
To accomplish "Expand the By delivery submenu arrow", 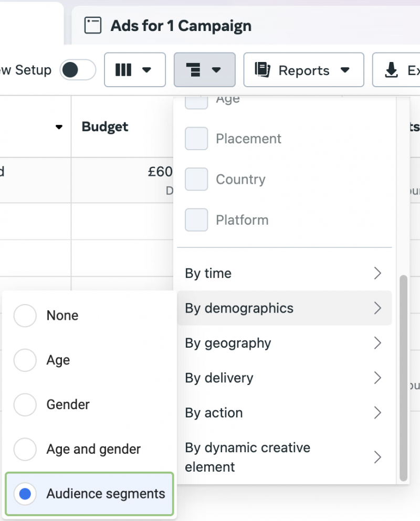I will (377, 378).
